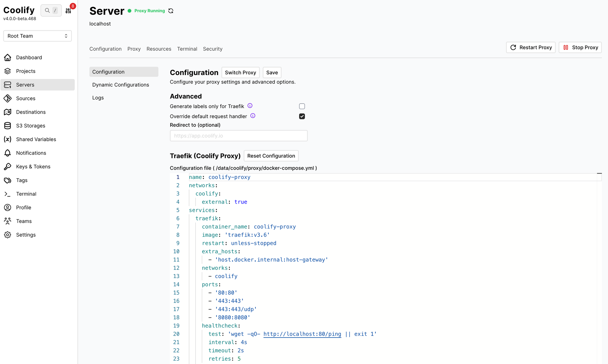
Task: Click the refresh proxy status icon
Action: coord(171,11)
